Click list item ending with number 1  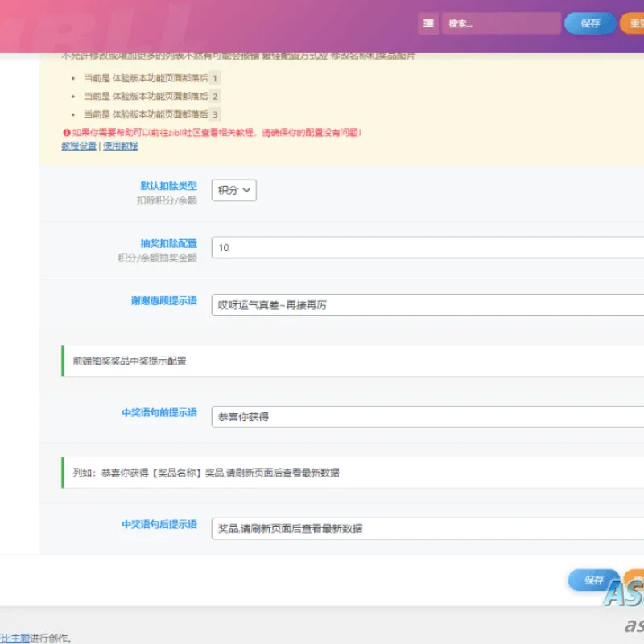pyautogui.click(x=152, y=78)
